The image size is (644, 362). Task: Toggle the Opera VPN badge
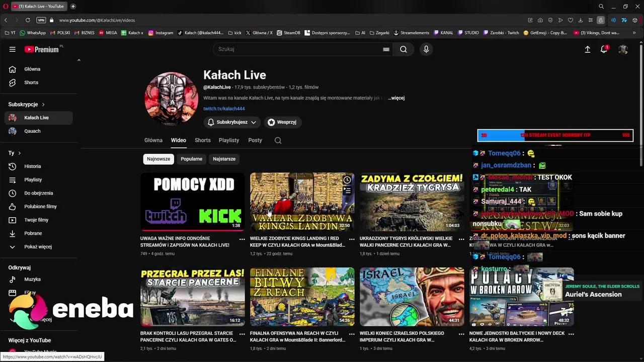coord(41,20)
